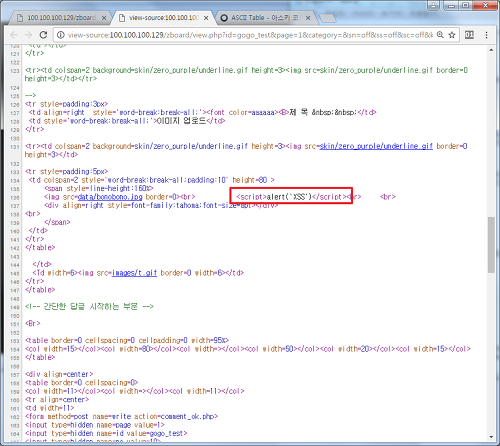The width and height of the screenshot is (500, 446).
Task: Switch to the view-source tab
Action: [163, 18]
